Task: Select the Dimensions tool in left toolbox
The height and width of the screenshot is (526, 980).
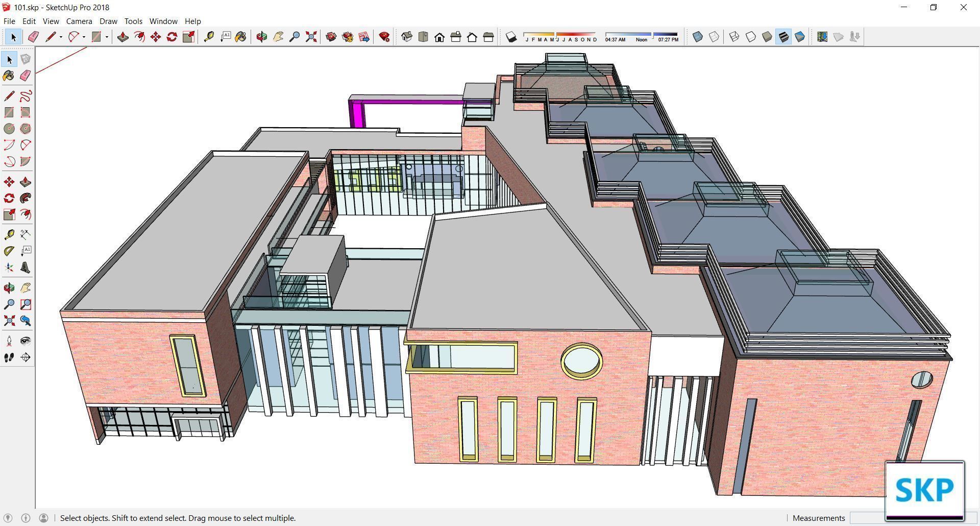Action: [x=26, y=235]
